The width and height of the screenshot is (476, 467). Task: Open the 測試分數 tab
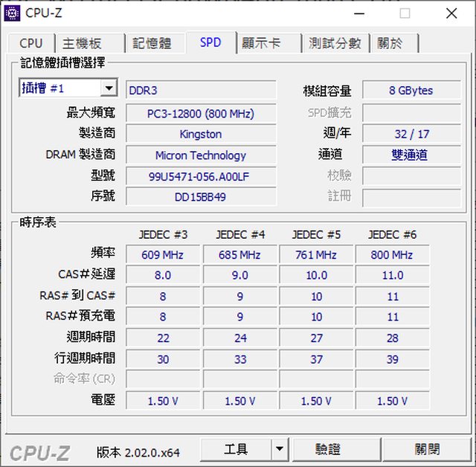pyautogui.click(x=335, y=43)
